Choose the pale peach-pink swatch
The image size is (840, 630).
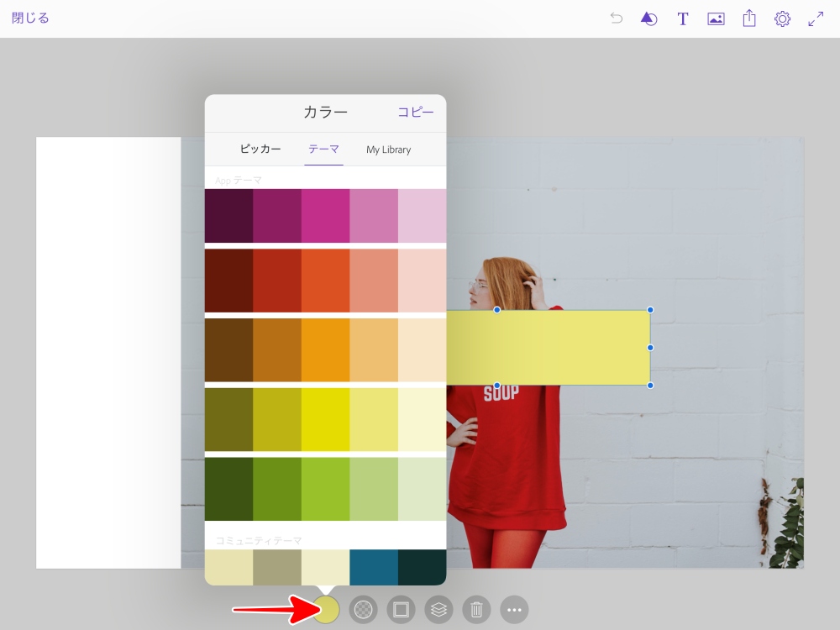[423, 281]
